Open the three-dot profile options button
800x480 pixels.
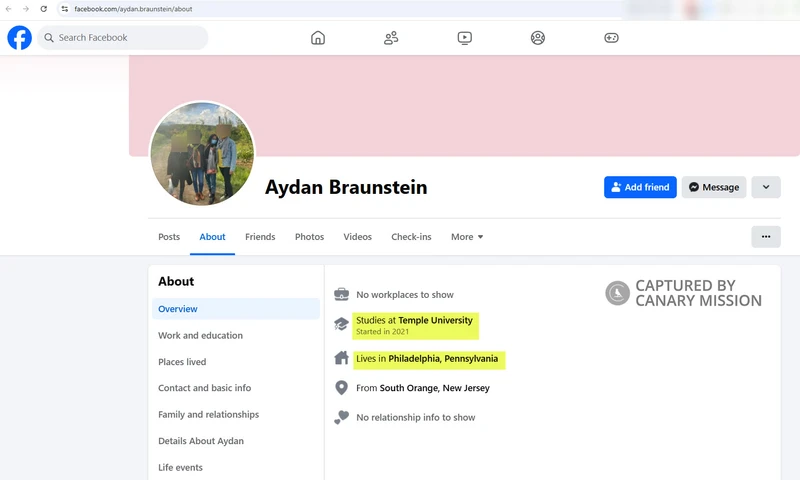(766, 237)
